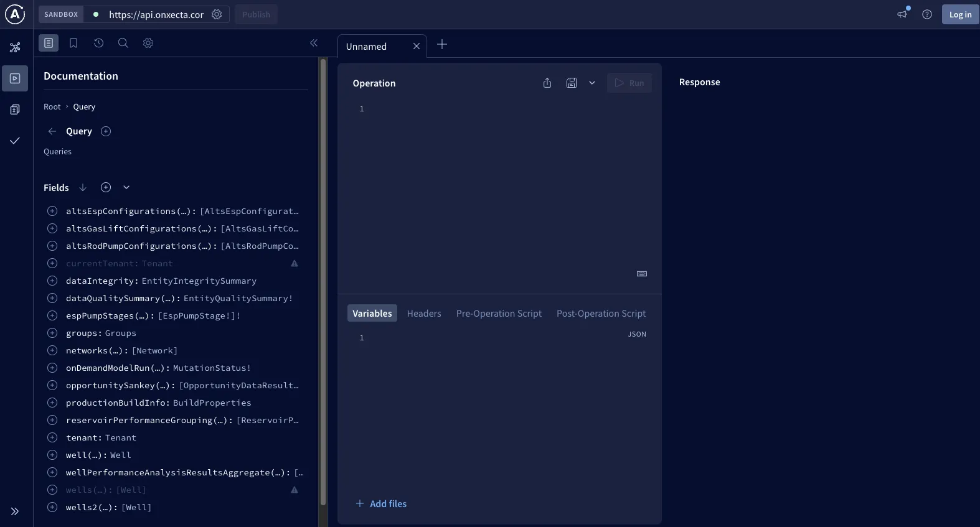Open the connection settings gear beside the endpoint URL
Image resolution: width=980 pixels, height=527 pixels.
point(217,14)
